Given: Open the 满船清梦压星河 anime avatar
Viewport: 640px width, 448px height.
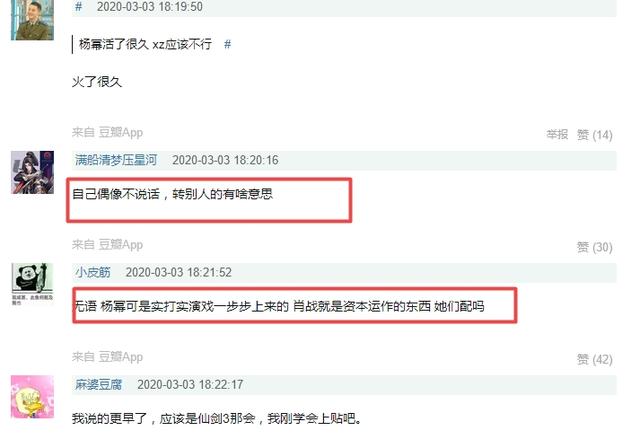Looking at the screenshot, I should pyautogui.click(x=32, y=172).
